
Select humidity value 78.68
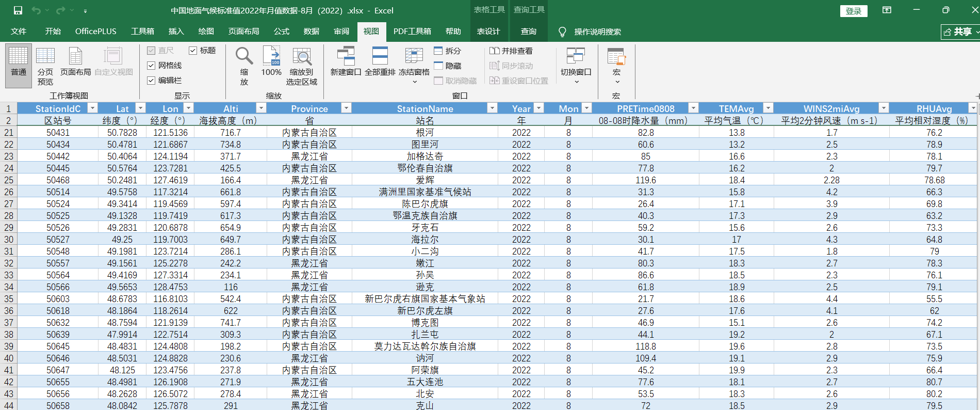point(934,180)
